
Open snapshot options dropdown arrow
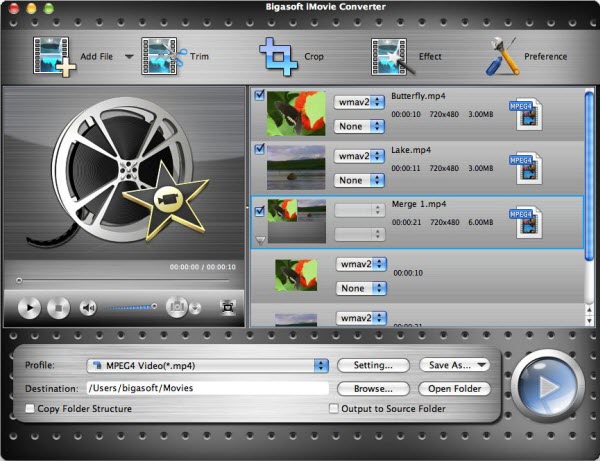tap(195, 308)
